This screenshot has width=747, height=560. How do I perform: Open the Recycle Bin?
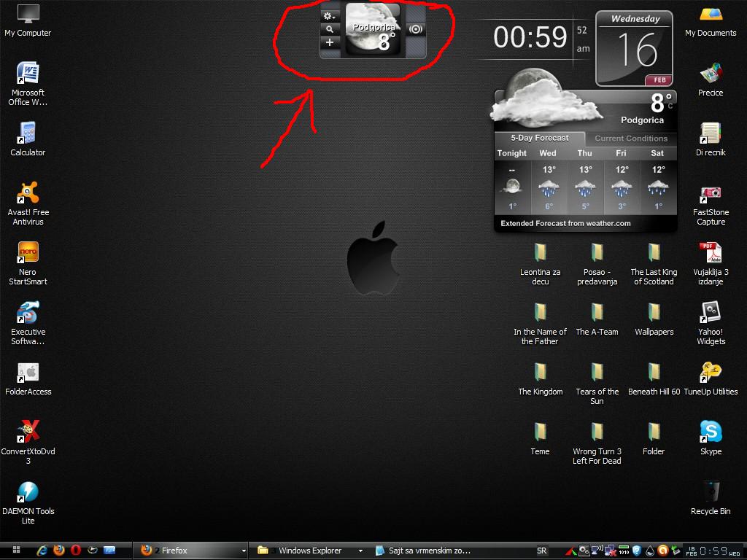coord(711,498)
